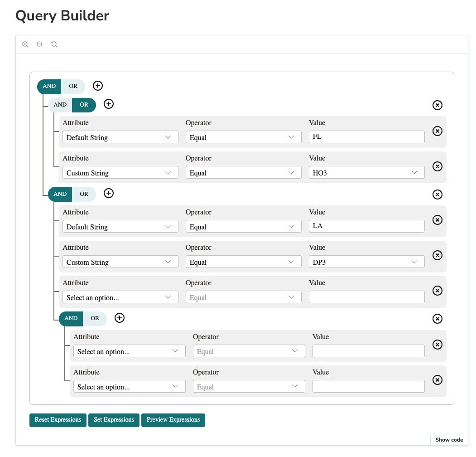Reset zoom with the rotate-search icon
The width and height of the screenshot is (476, 457).
(x=54, y=44)
